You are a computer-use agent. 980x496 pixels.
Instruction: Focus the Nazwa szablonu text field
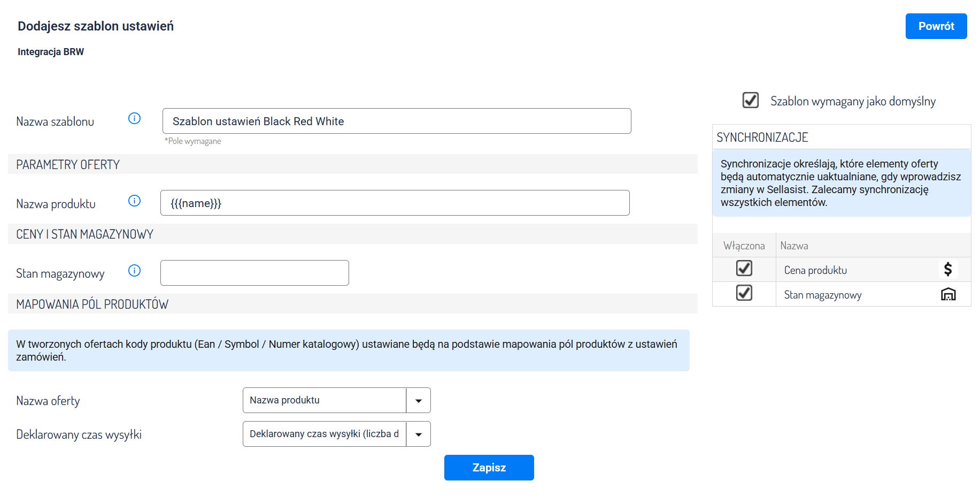396,121
